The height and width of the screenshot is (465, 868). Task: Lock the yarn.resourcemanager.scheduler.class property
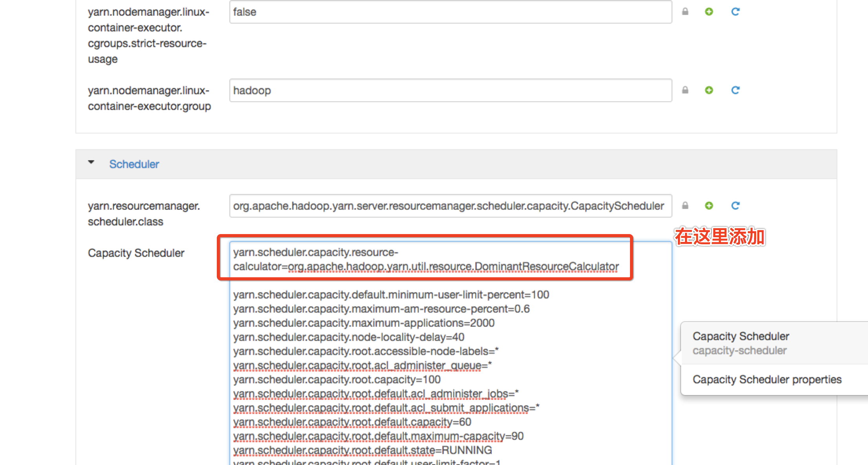[x=685, y=205]
